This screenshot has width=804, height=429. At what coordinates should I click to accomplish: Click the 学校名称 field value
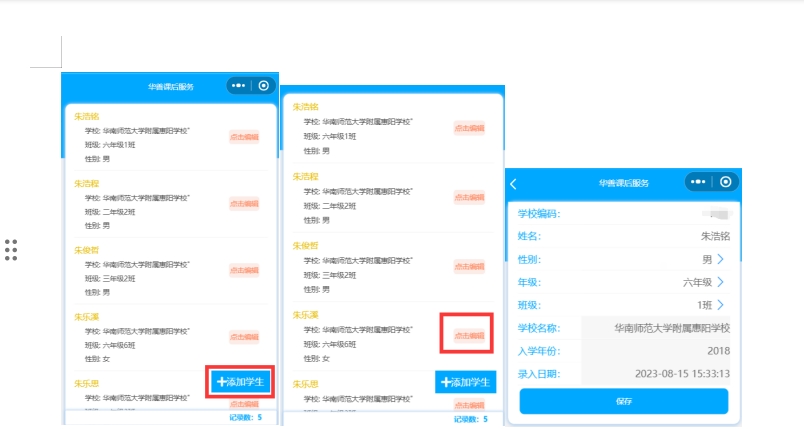pyautogui.click(x=672, y=328)
